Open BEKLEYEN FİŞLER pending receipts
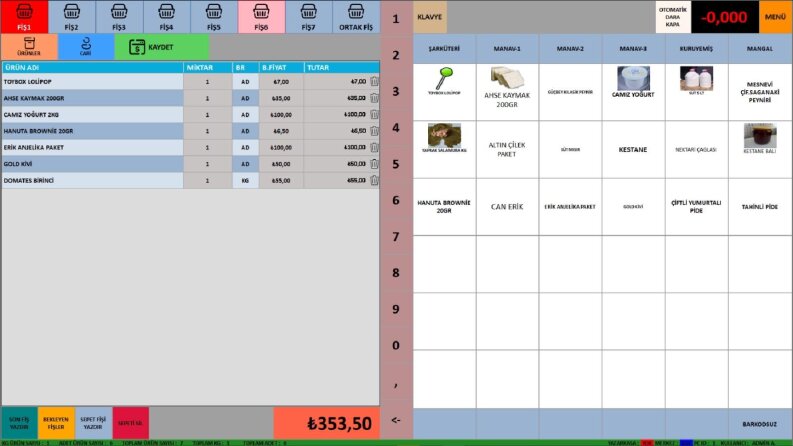The height and width of the screenshot is (446, 793). click(x=56, y=423)
